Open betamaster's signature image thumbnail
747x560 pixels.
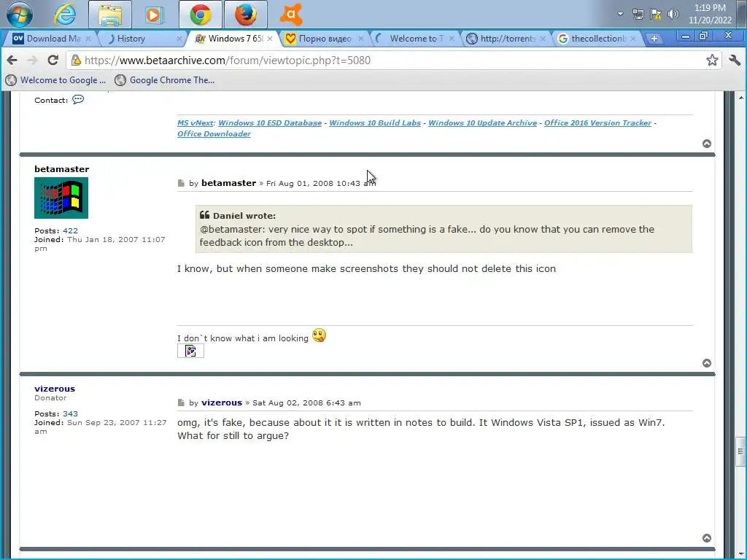point(190,351)
